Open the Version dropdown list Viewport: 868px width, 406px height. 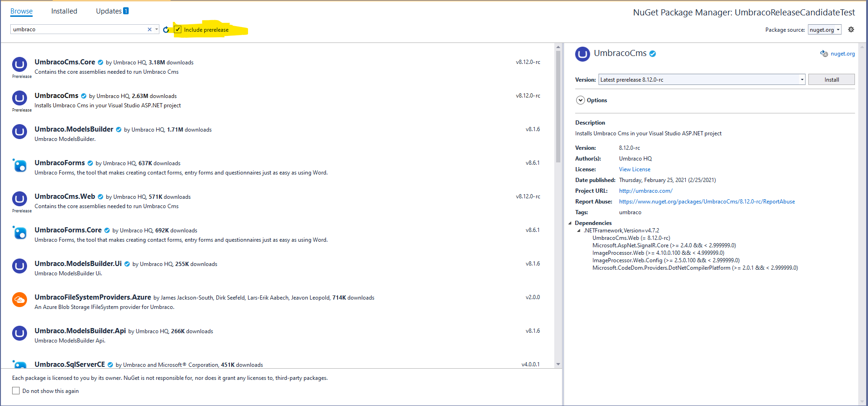(x=802, y=80)
